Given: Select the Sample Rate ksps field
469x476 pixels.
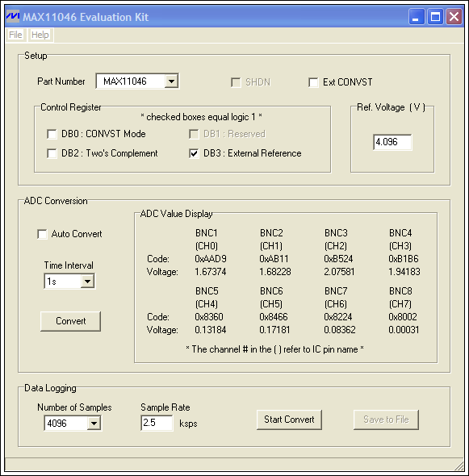Looking at the screenshot, I should (157, 423).
